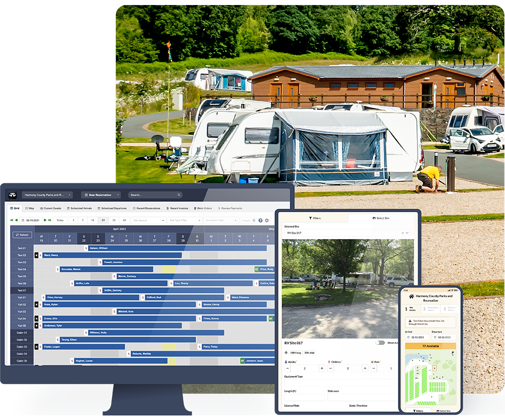Click the home icon on the phone header
This screenshot has width=505, height=420.
tap(411, 296)
